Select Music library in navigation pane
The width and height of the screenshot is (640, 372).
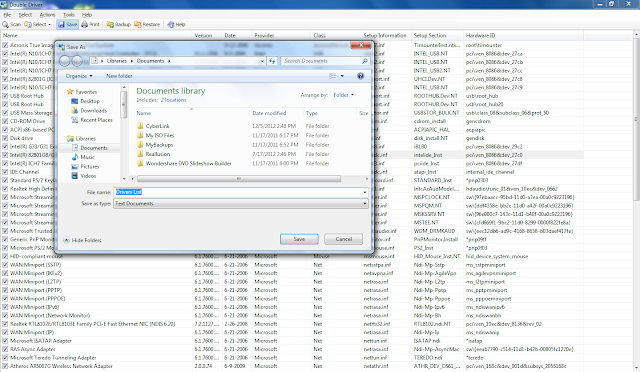[x=87, y=157]
